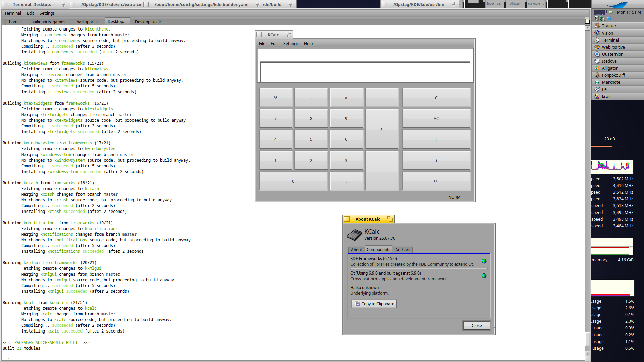Open the Terminal's Edit menu
Viewport: 644px width, 362px height.
click(x=30, y=13)
